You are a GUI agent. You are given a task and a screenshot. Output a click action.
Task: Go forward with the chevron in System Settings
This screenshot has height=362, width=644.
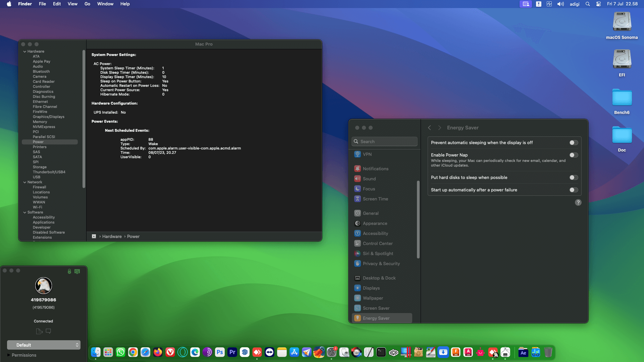pyautogui.click(x=440, y=128)
